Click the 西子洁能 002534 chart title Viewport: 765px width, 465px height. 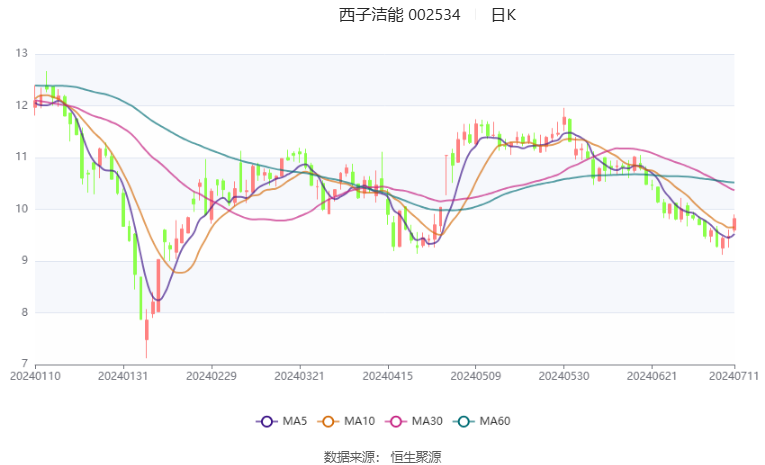(x=399, y=15)
